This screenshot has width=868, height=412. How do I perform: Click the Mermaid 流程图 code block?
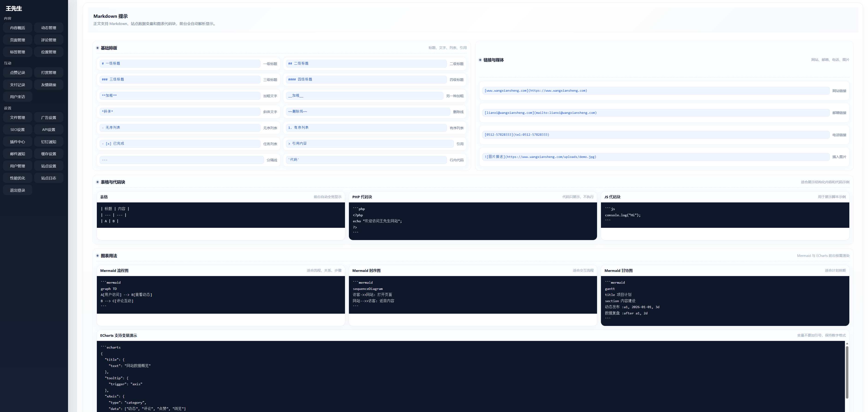[x=221, y=295]
